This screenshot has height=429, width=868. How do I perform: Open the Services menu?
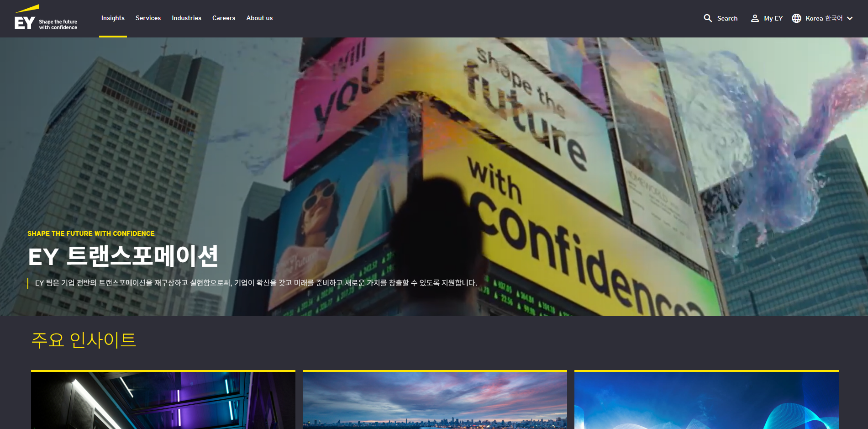pyautogui.click(x=148, y=18)
